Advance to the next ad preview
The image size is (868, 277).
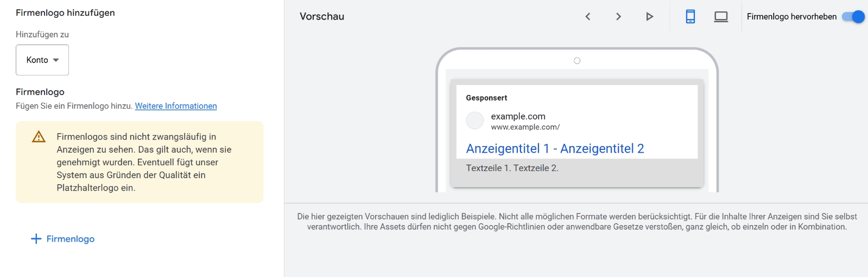tap(618, 17)
